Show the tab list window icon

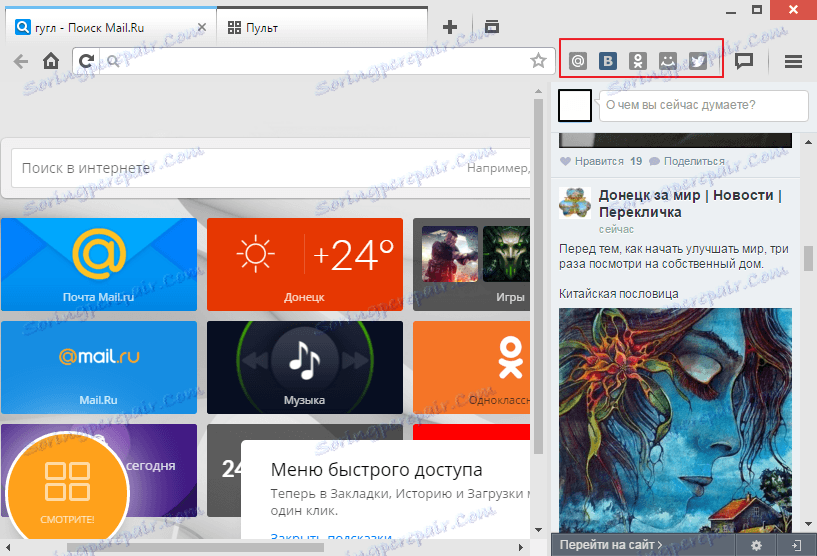pyautogui.click(x=491, y=26)
